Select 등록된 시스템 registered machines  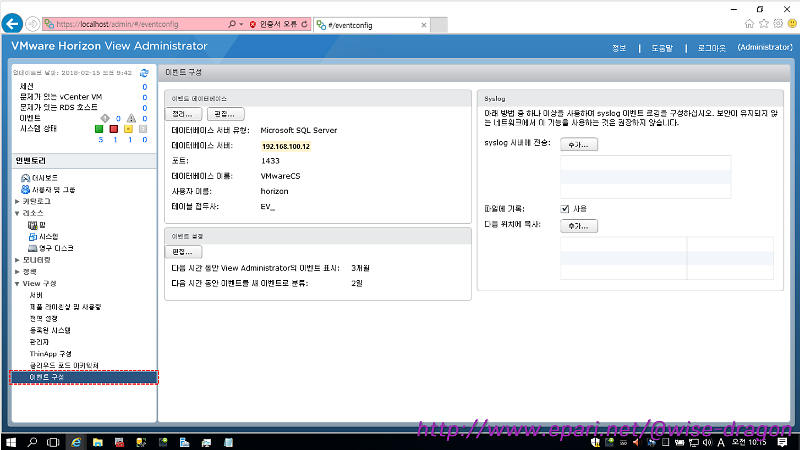click(x=49, y=330)
